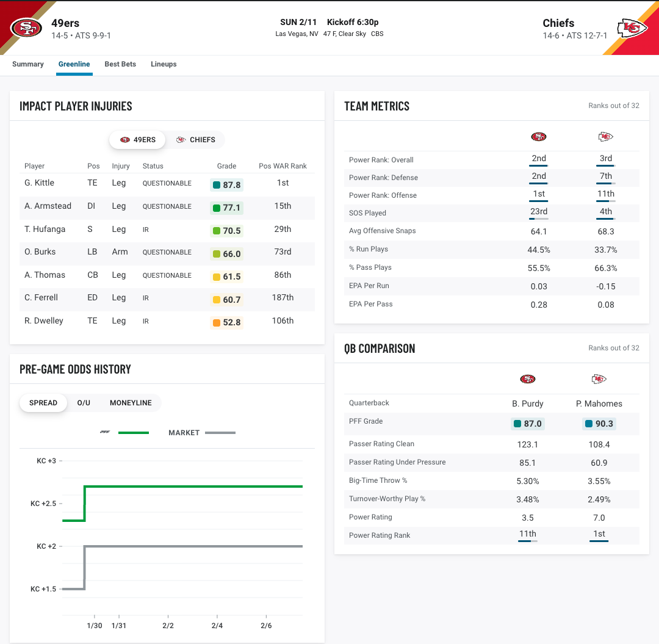Image resolution: width=659 pixels, height=644 pixels.
Task: Select the R. Dwelley player name
Action: (x=44, y=320)
